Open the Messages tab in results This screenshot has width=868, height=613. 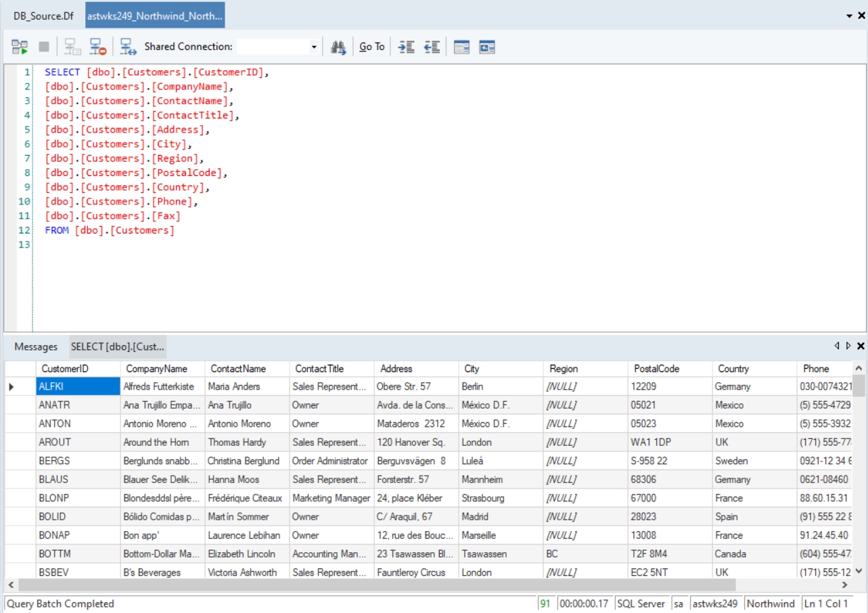[36, 346]
